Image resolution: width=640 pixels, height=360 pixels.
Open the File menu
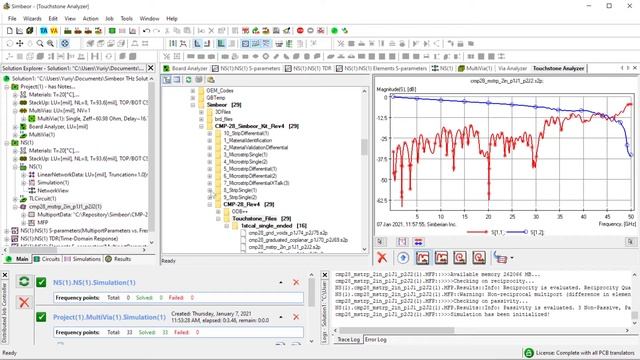(x=12, y=19)
